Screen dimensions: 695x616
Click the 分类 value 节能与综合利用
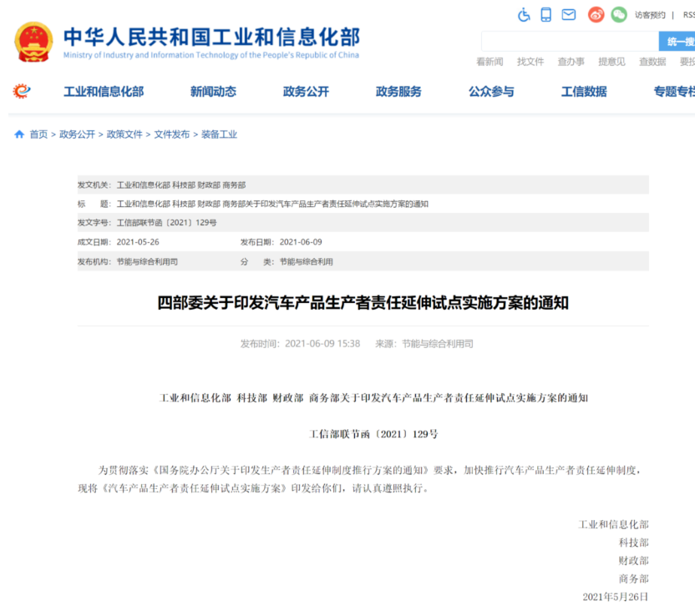tap(307, 262)
